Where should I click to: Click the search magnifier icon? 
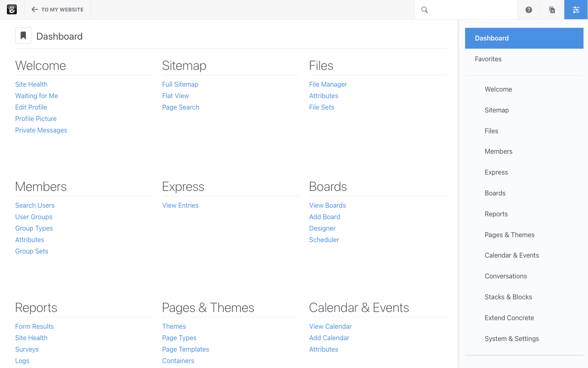(x=425, y=10)
